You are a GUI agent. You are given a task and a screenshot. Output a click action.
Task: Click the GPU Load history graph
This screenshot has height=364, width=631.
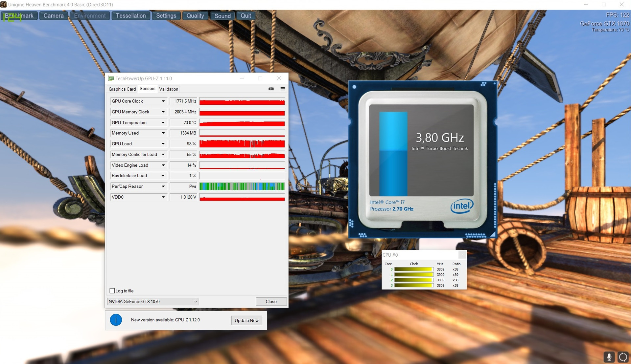pyautogui.click(x=242, y=144)
